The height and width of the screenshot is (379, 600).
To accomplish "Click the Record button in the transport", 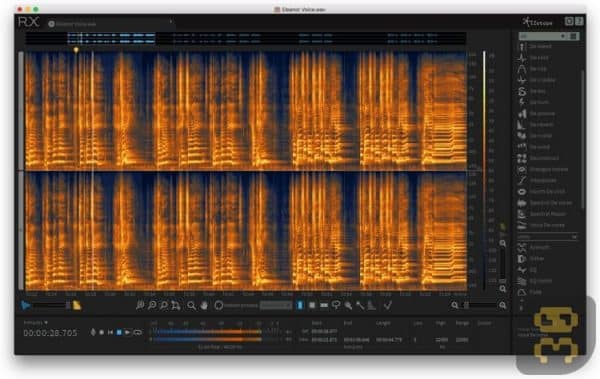I will pyautogui.click(x=102, y=333).
